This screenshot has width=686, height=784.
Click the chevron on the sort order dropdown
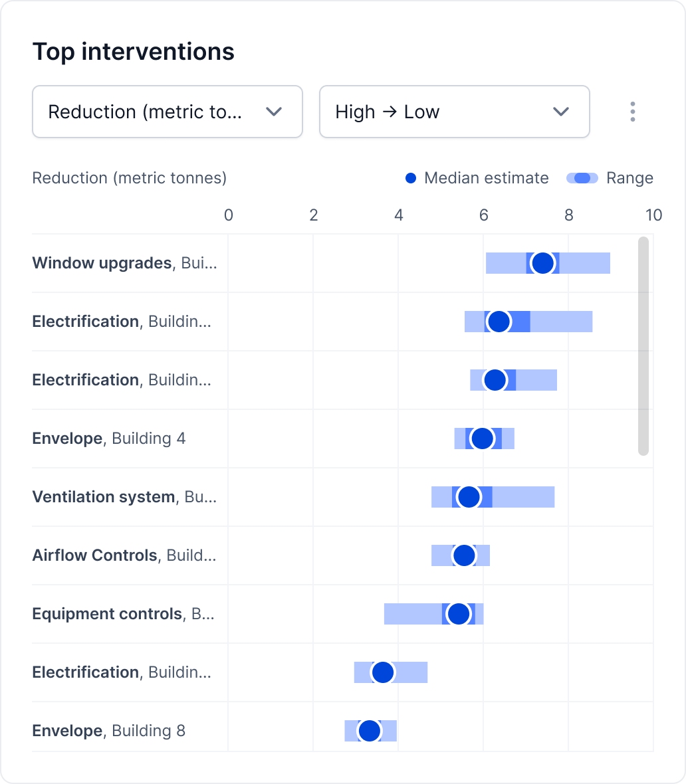[x=561, y=112]
